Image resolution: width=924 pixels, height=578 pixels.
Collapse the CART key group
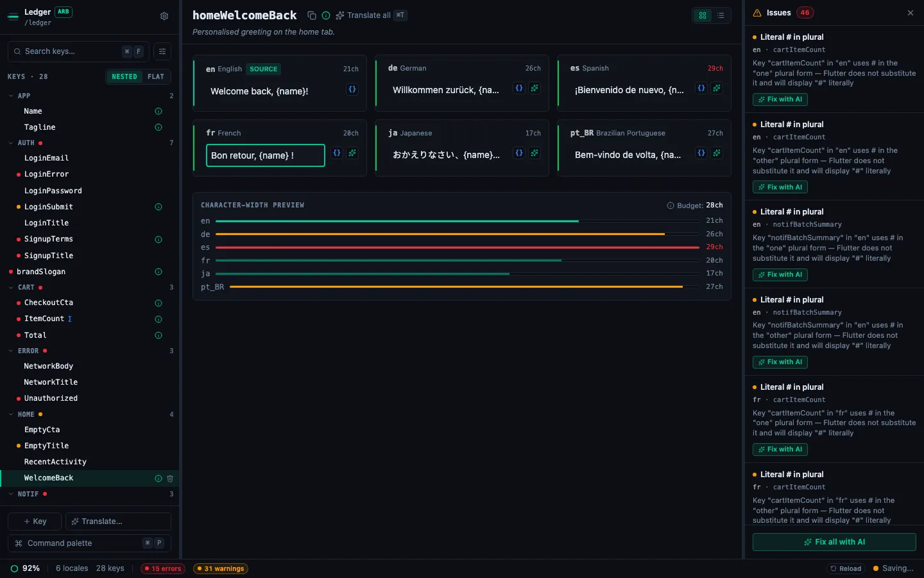11,288
